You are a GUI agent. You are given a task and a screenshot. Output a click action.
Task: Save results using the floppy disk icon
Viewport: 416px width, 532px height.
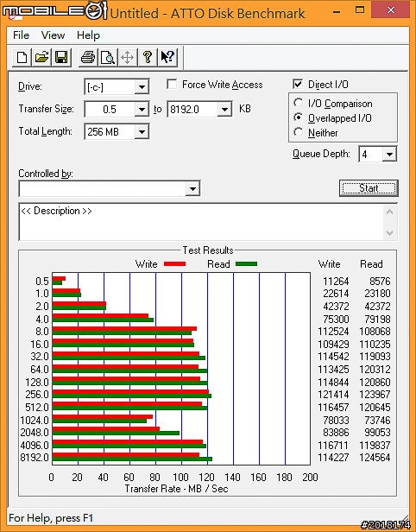click(x=61, y=57)
